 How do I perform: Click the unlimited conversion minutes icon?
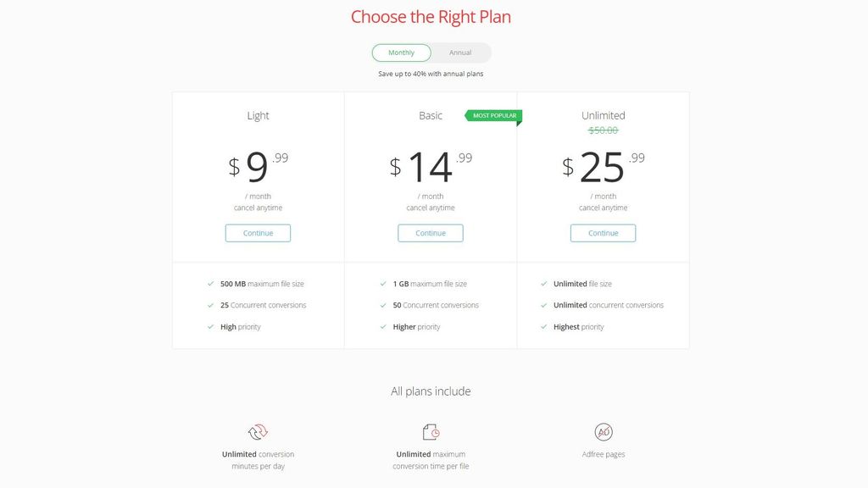click(258, 432)
